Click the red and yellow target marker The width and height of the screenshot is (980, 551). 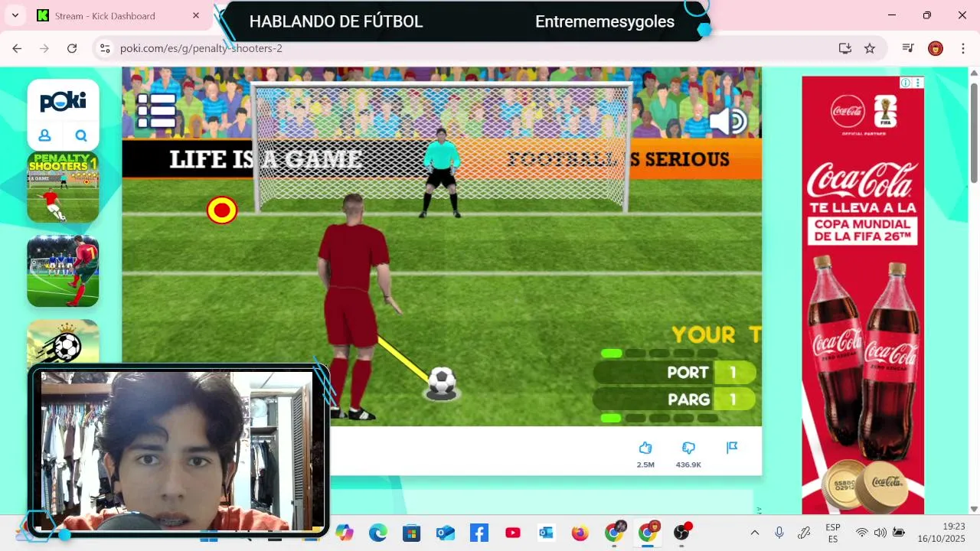pos(222,210)
